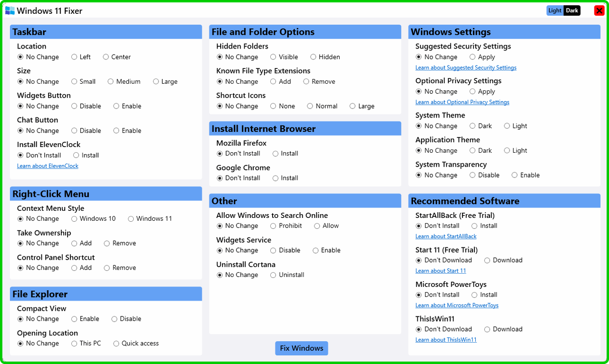Select Apply for Suggested Security Settings
Screen dimensions: 609x364
482,57
